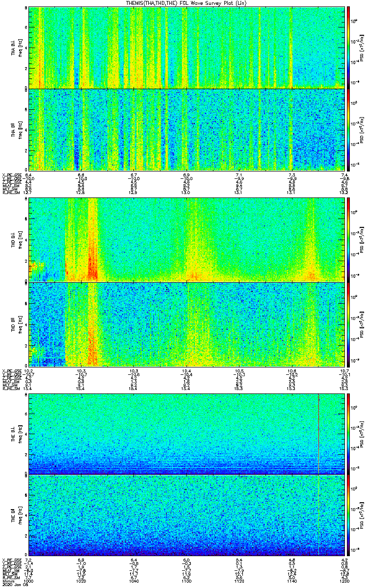Image resolution: width=368 pixels, height=588 pixels.
Task: Click the THE BL panel color bar
Action: pyautogui.click(x=349, y=434)
